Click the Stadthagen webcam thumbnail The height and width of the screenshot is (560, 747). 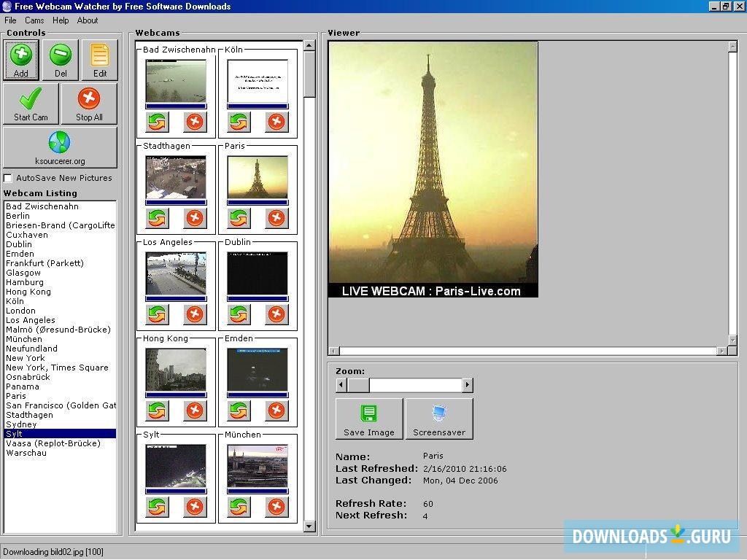tap(176, 175)
